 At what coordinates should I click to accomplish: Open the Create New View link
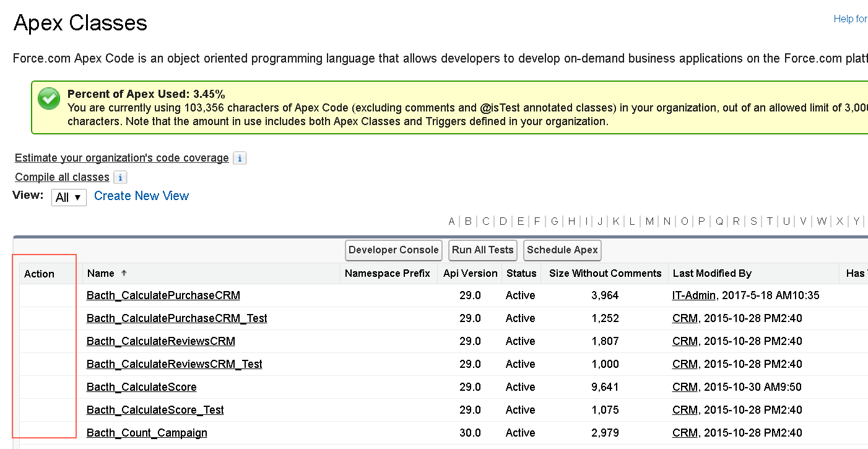[141, 196]
